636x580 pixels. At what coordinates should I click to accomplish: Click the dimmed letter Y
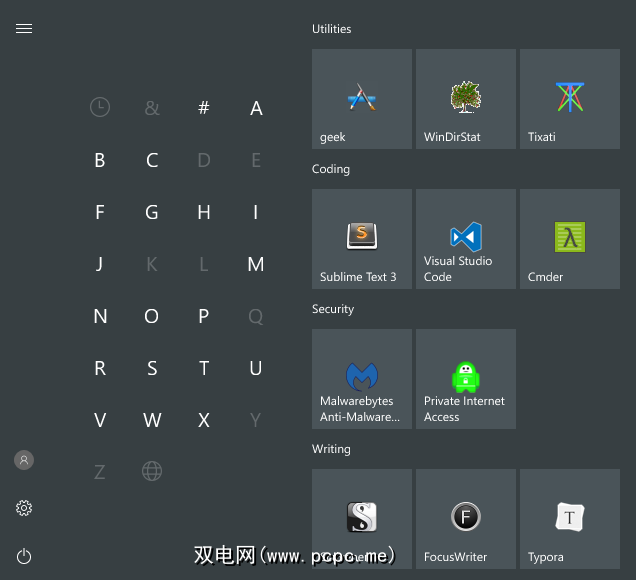(256, 420)
